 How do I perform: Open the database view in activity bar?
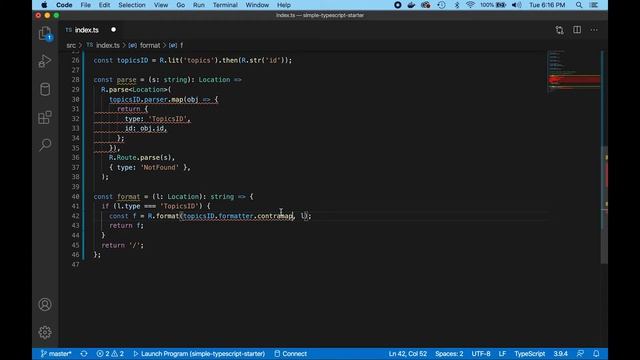coord(45,89)
